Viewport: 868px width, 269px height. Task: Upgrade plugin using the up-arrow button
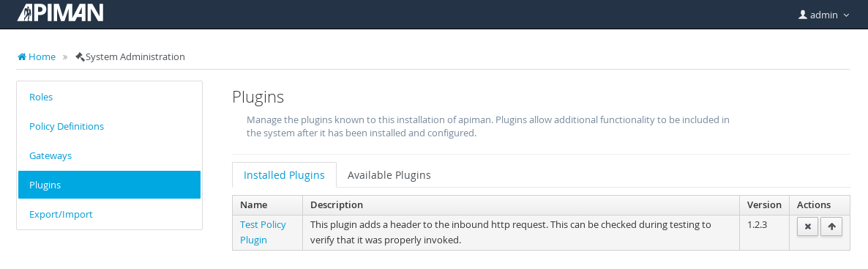[x=831, y=226]
